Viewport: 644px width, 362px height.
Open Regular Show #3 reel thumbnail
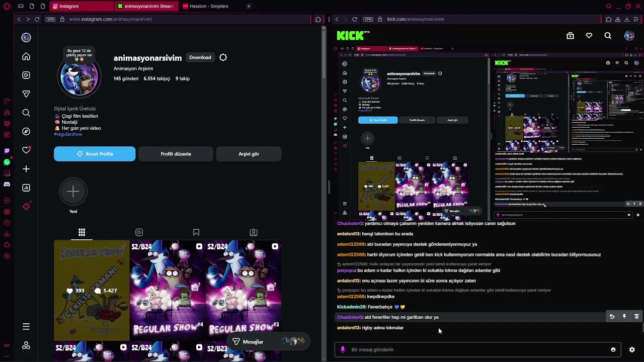(244, 291)
